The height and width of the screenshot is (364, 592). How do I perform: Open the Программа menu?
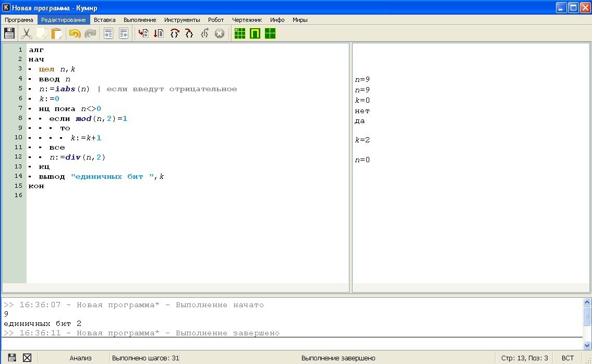[x=19, y=20]
